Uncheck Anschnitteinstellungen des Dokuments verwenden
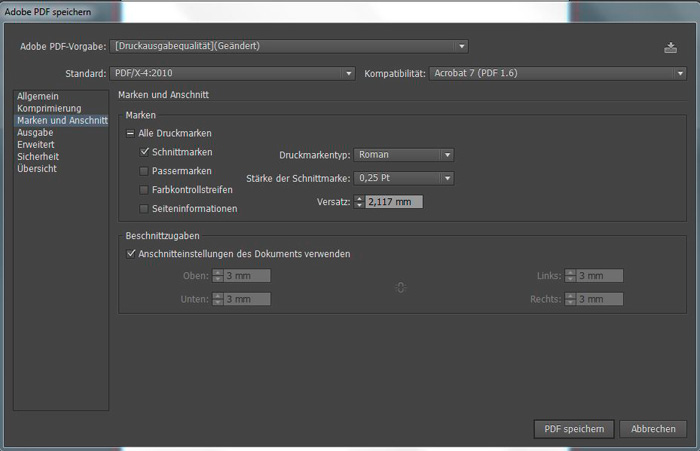 pos(130,254)
